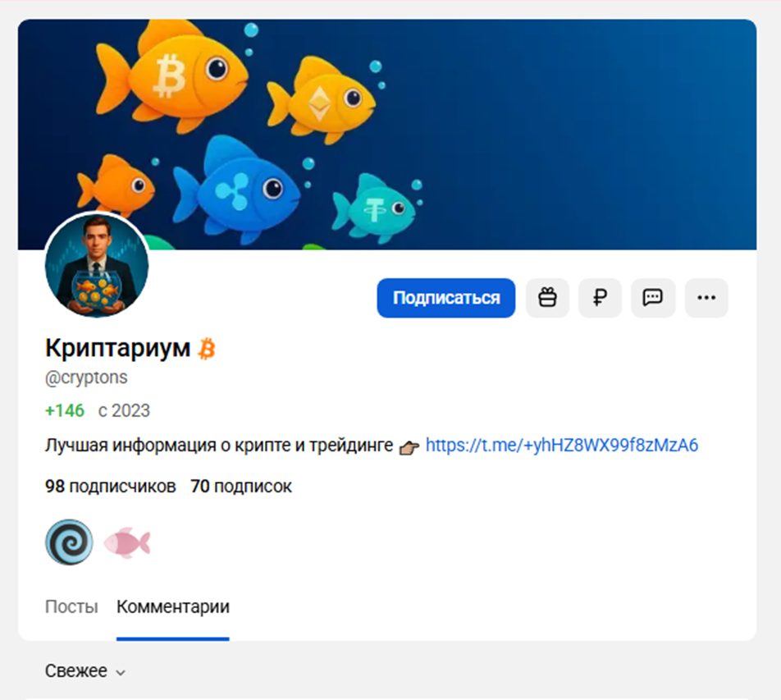
Task: Click the pink fish achievement badge
Action: tap(127, 542)
